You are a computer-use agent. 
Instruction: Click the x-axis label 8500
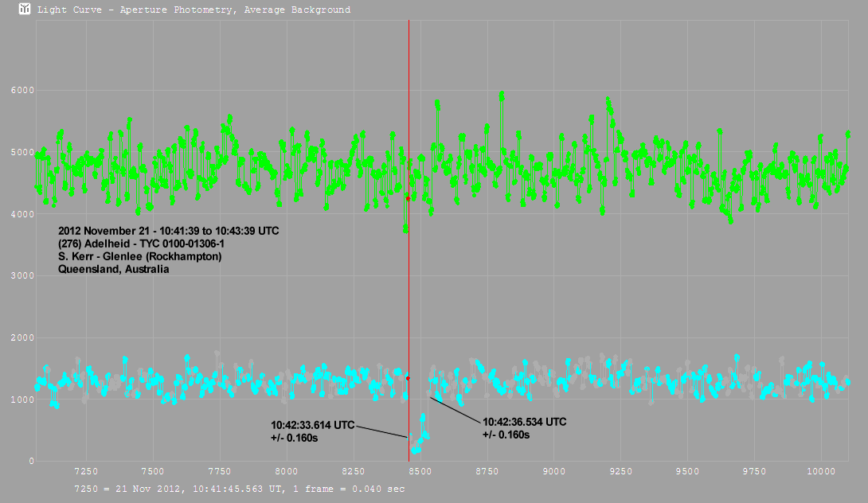coord(420,471)
